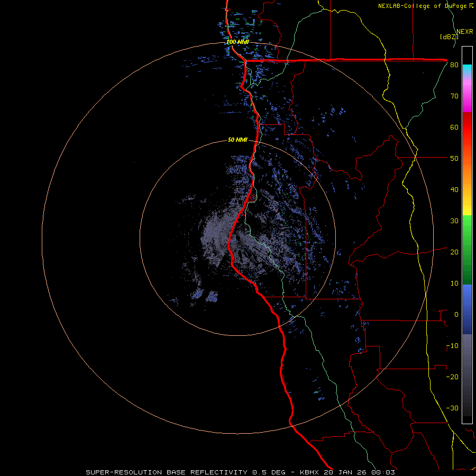
Task: Click the cyan segment of the color bar
Action: pos(467,70)
